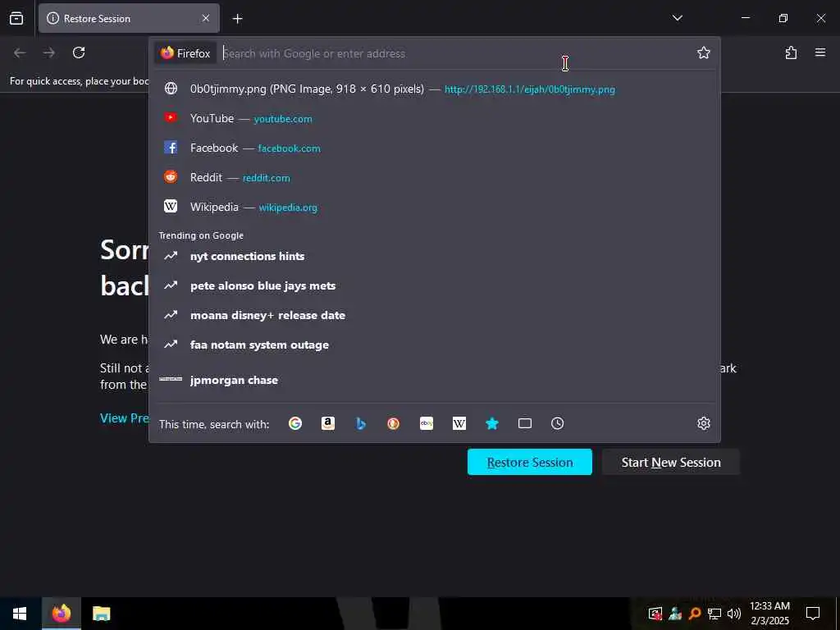Image resolution: width=840 pixels, height=630 pixels.
Task: Search this time with DuckDuckGo
Action: click(393, 424)
